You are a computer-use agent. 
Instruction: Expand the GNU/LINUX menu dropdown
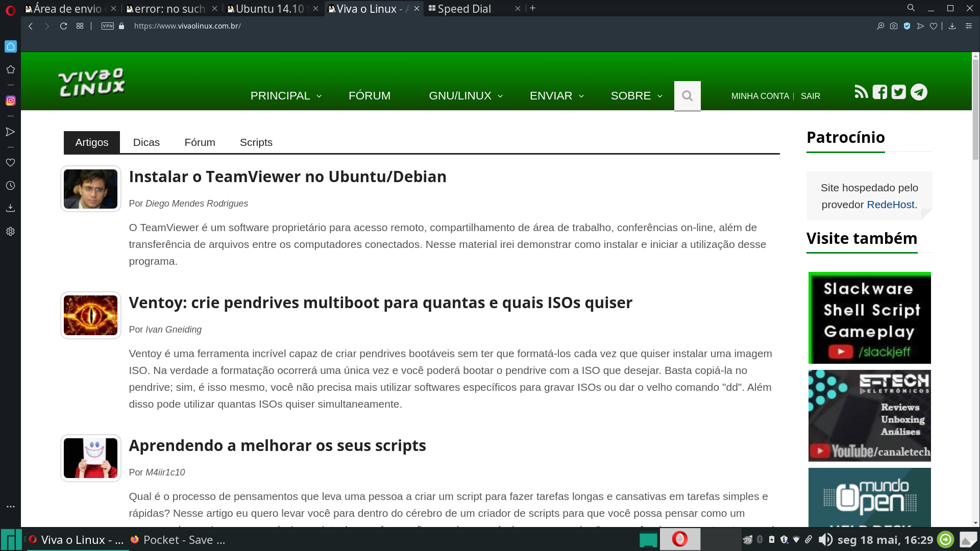466,96
